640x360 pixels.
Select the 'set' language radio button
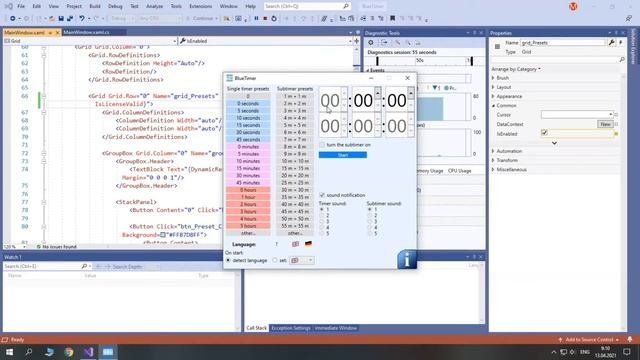[275, 260]
